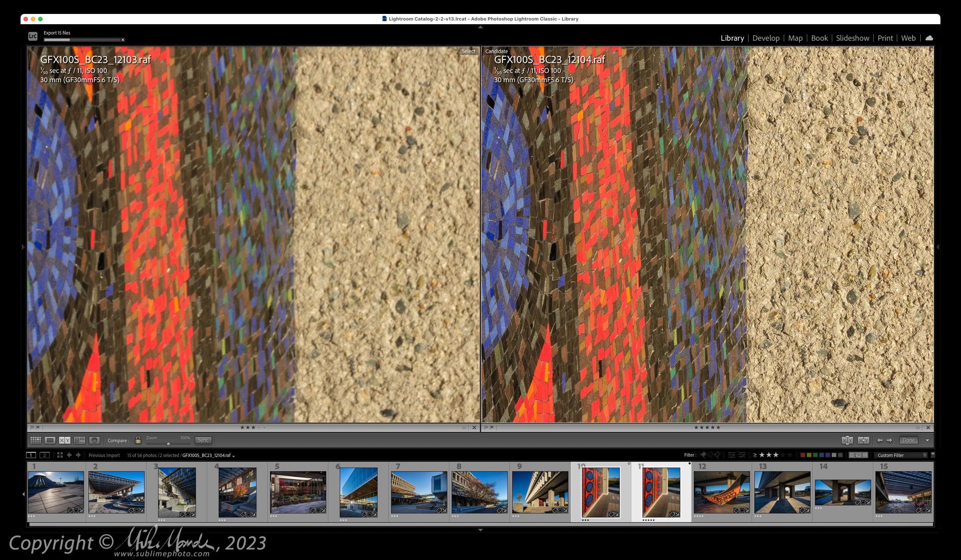Screen dimensions: 961x560
Task: Select next photo with right arrow
Action: [x=889, y=440]
